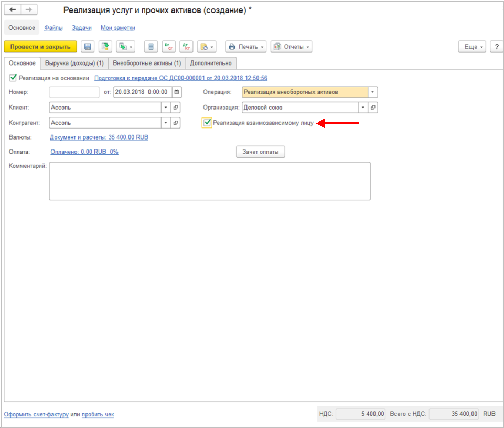
Task: Open the Клиент record with open icon
Action: pos(176,108)
